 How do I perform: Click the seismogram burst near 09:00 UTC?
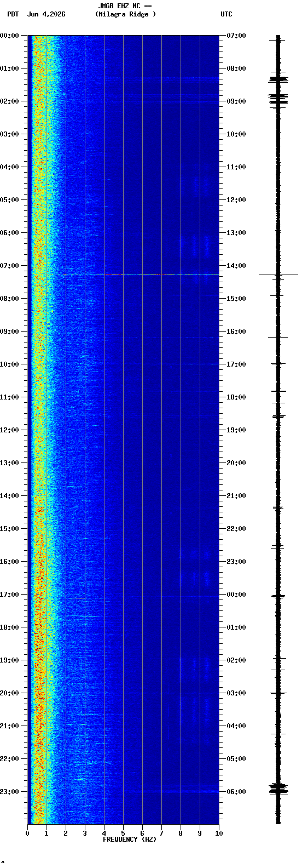(x=278, y=99)
